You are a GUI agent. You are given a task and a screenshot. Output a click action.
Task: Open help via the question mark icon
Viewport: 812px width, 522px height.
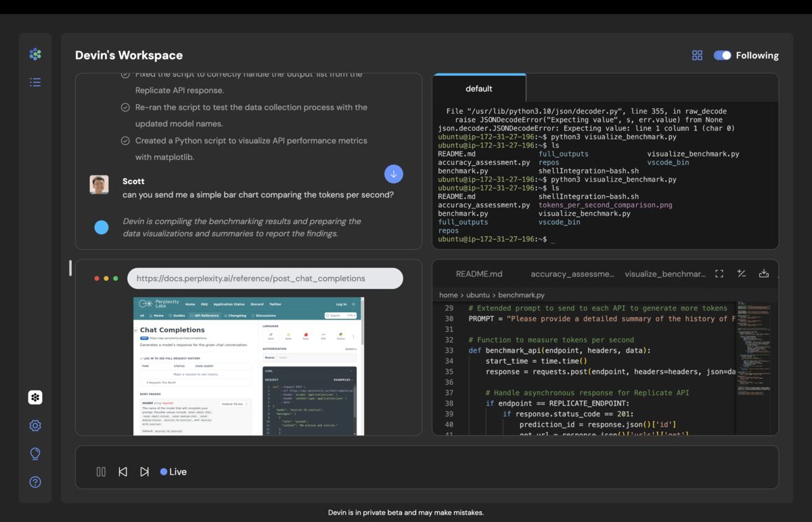point(35,482)
